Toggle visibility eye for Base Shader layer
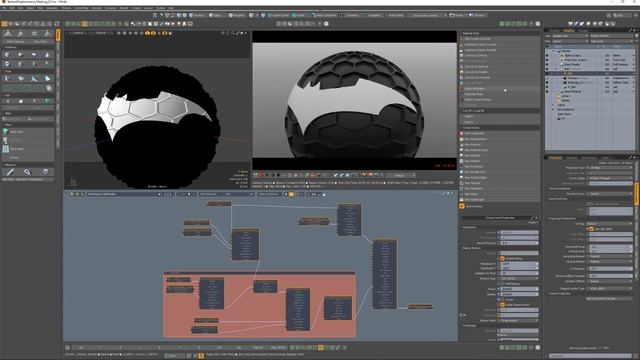640x360 pixels. (x=547, y=64)
